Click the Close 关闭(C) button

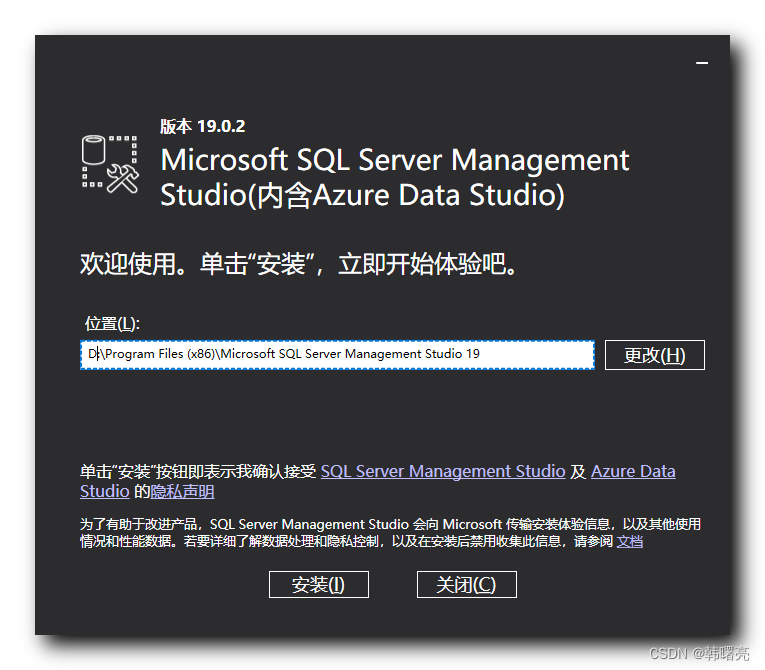(x=466, y=584)
